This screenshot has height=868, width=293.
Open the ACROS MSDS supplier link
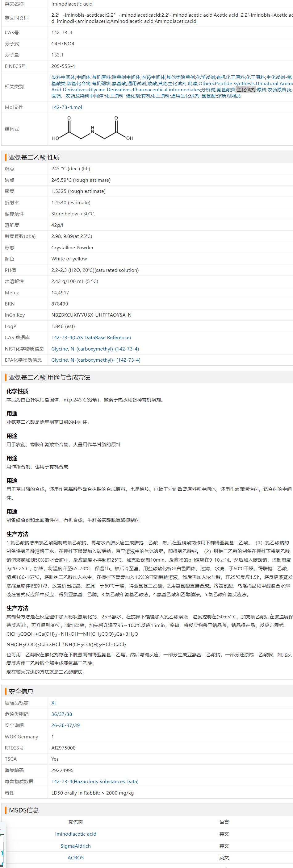(76, 858)
